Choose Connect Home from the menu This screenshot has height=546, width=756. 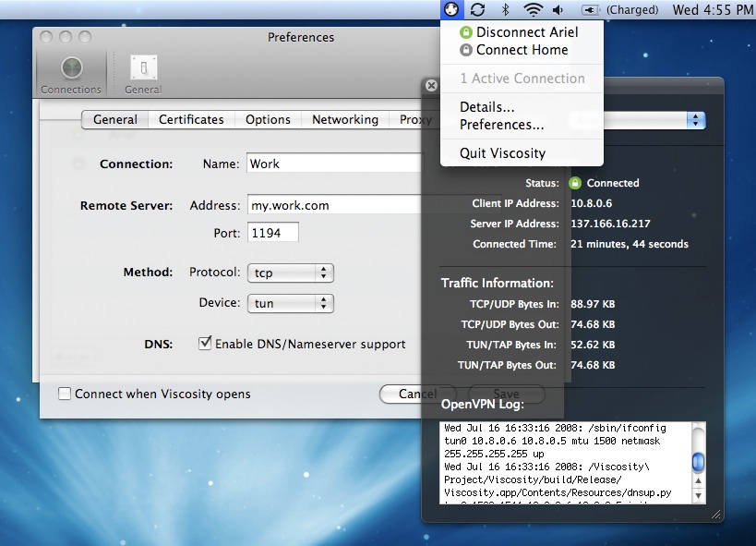click(x=522, y=50)
